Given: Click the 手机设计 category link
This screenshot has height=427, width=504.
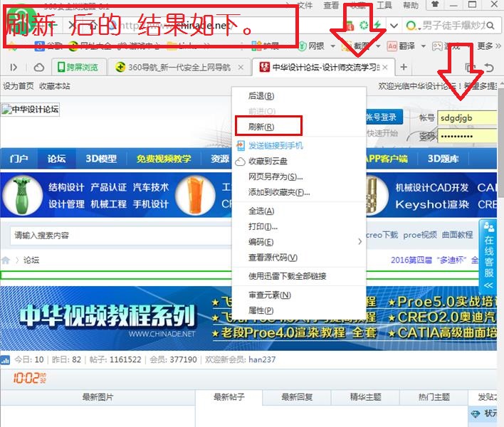Looking at the screenshot, I should point(151,204).
